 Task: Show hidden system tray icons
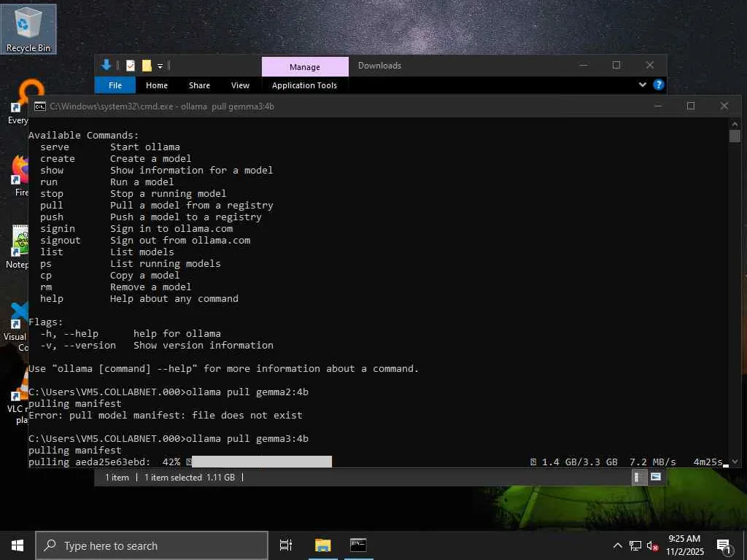click(617, 545)
